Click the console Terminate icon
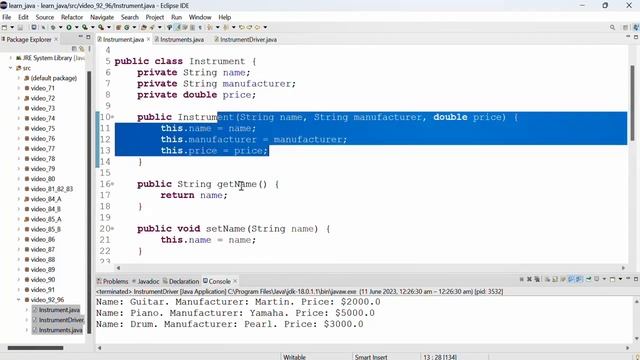The image size is (640, 360). [522, 279]
